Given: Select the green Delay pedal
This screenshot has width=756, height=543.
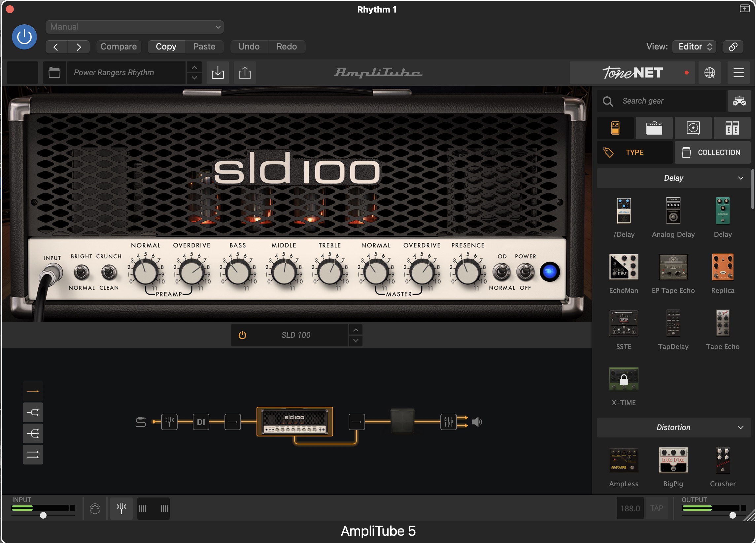Looking at the screenshot, I should coord(723,211).
